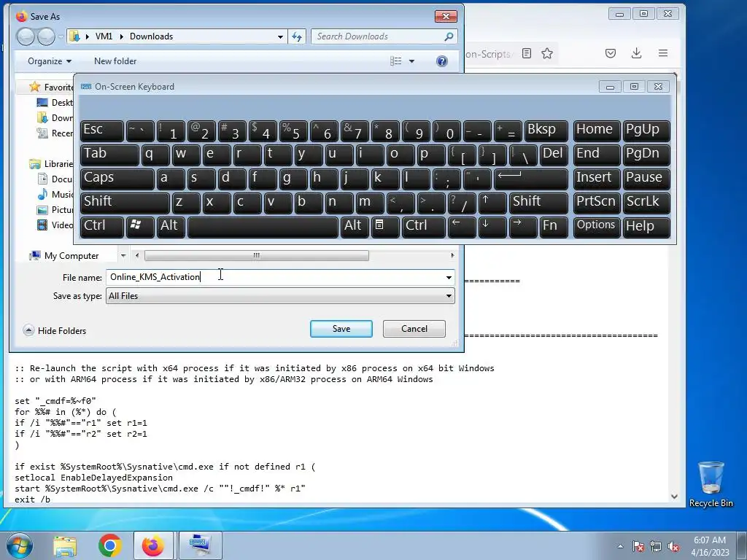Toggle Caps key on On-Screen Keyboard
Viewport: 747px width, 560px height.
117,179
